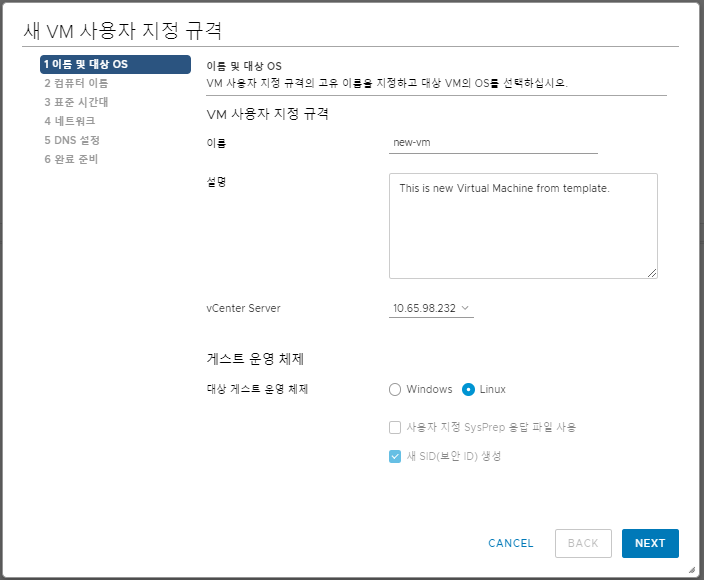Click the vCenter Server chevron arrow
This screenshot has height=580, width=704.
point(465,308)
